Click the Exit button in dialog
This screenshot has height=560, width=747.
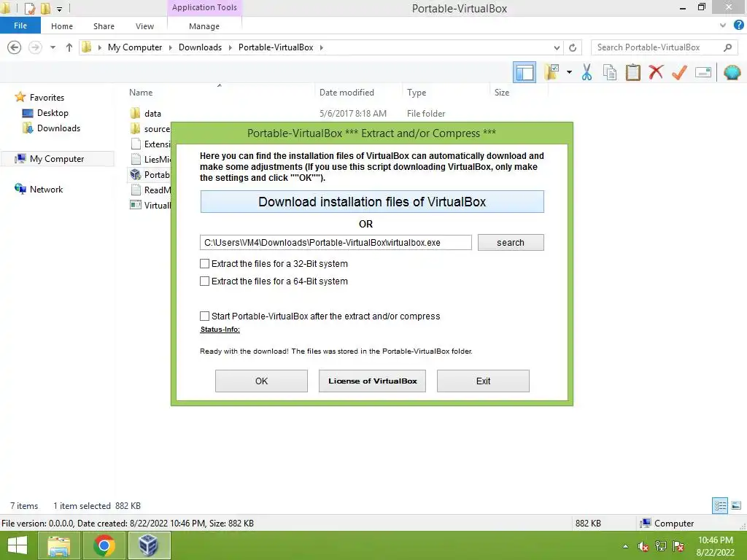coord(483,381)
